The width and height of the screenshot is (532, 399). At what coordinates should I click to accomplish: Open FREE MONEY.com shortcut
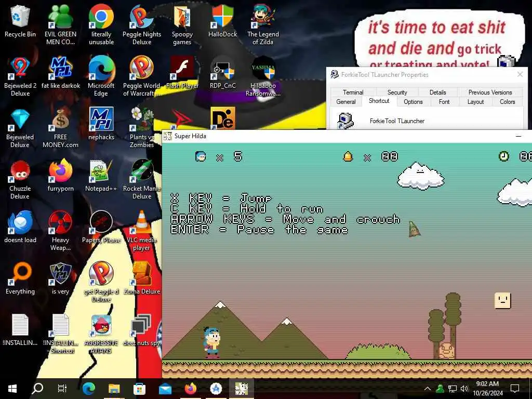pyautogui.click(x=60, y=128)
